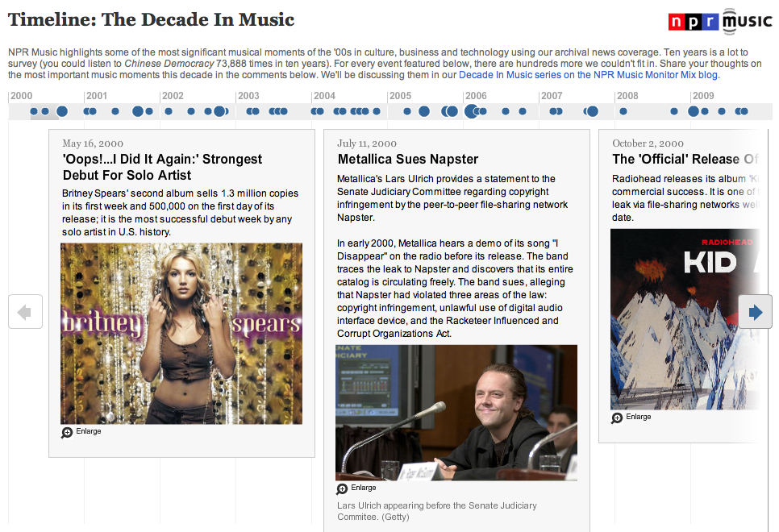779x532 pixels.
Task: Click the magnifier icon under the Lars Ulrich photo
Action: (x=342, y=488)
